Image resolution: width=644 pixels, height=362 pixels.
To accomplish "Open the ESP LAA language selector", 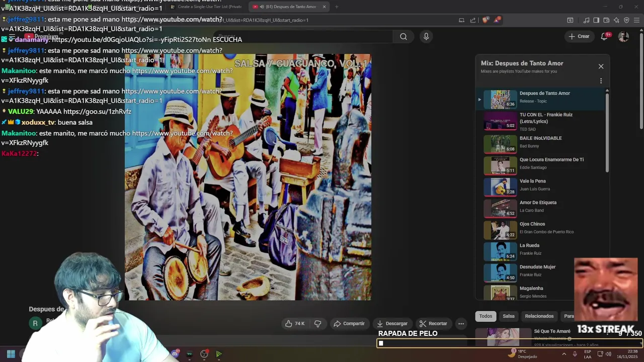I will [588, 354].
